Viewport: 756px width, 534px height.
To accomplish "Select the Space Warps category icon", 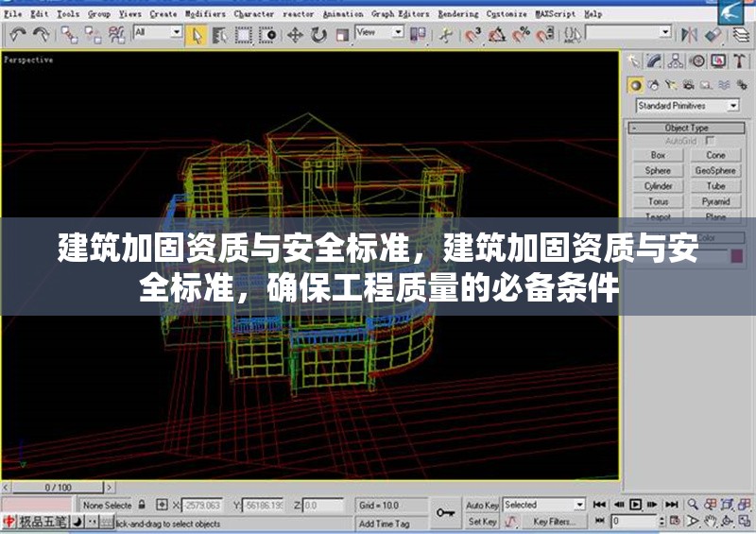I will (x=724, y=85).
